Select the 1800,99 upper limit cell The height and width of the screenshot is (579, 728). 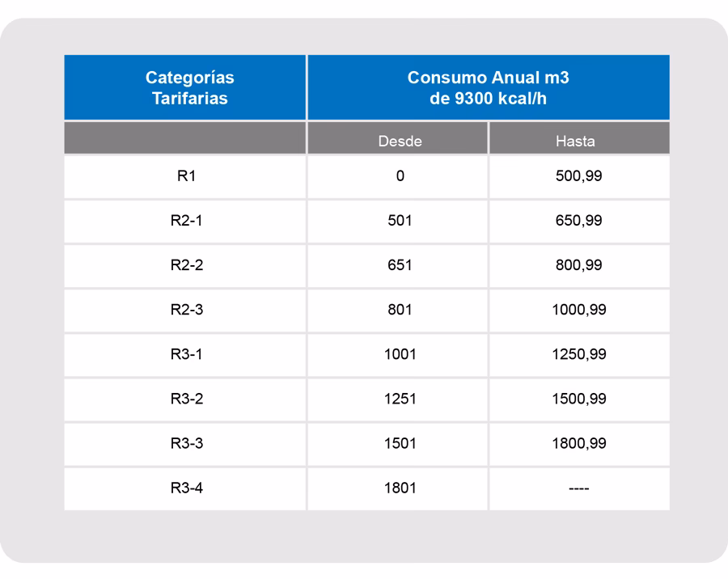(x=578, y=443)
